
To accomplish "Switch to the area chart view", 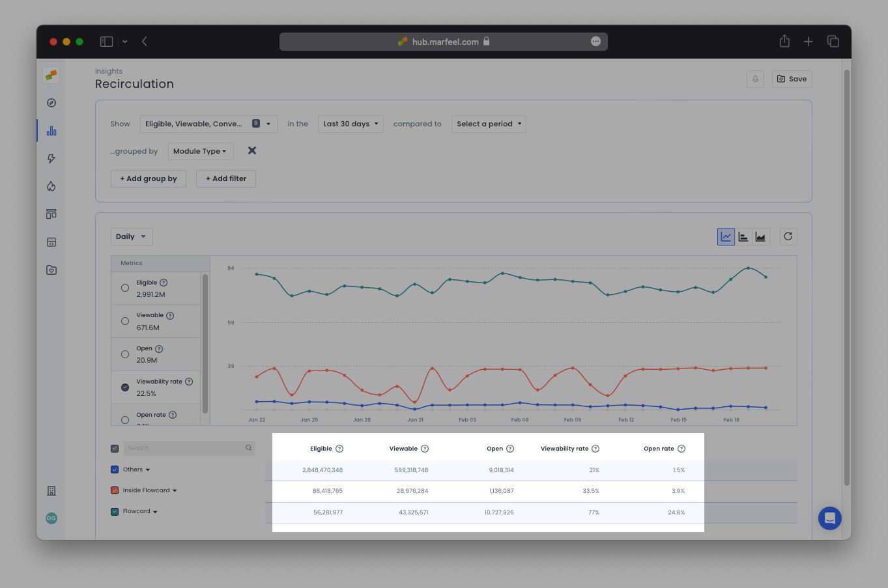I will 760,236.
